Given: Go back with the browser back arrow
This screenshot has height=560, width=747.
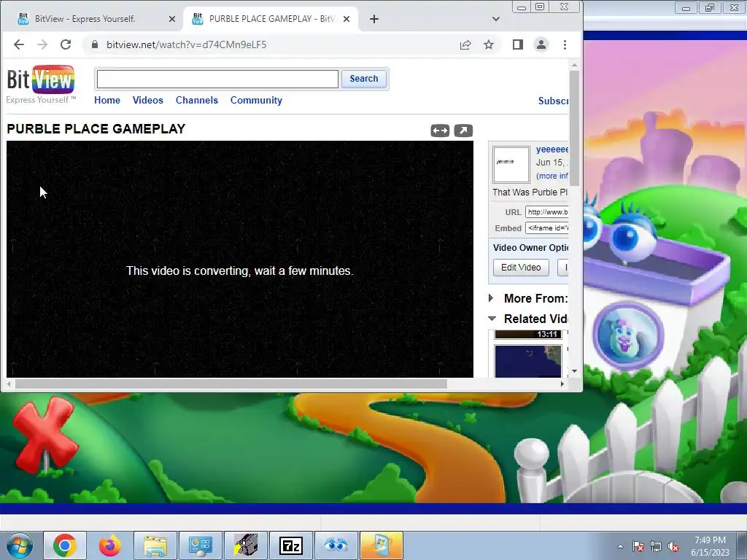Looking at the screenshot, I should [18, 44].
